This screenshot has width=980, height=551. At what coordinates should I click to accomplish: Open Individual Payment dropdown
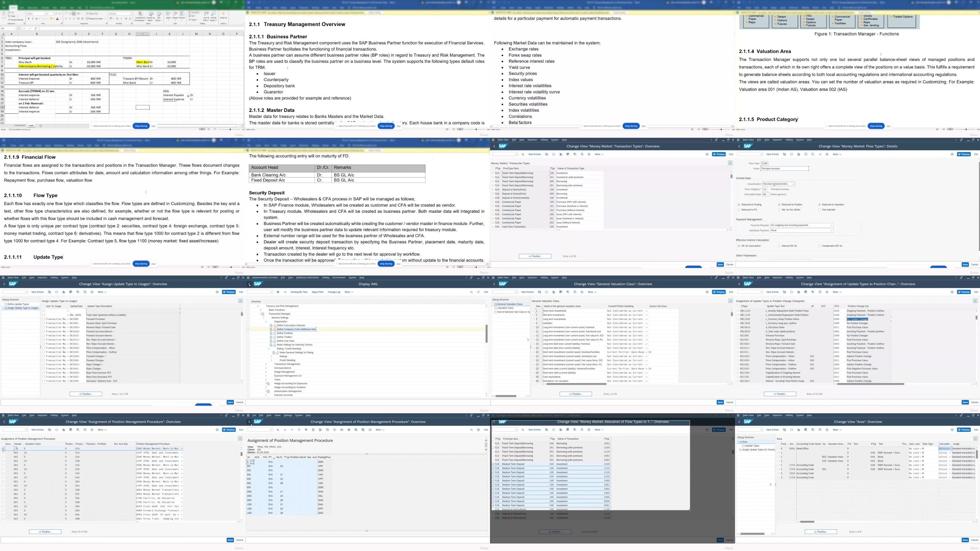coord(801,231)
